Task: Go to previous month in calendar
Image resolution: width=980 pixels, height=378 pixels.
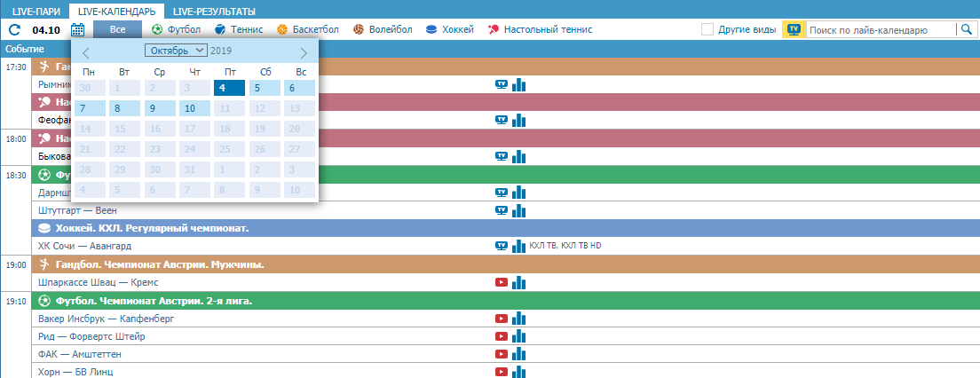Action: pyautogui.click(x=86, y=52)
